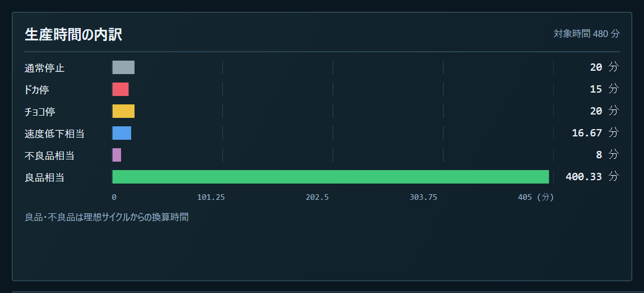Viewport: 644px width, 293px height.
Task: Click the 生産時間の内訳 heading
Action: click(x=73, y=35)
